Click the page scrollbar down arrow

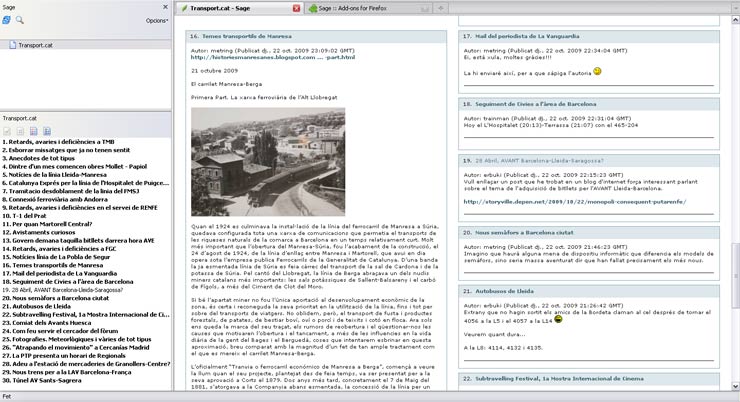click(x=735, y=386)
